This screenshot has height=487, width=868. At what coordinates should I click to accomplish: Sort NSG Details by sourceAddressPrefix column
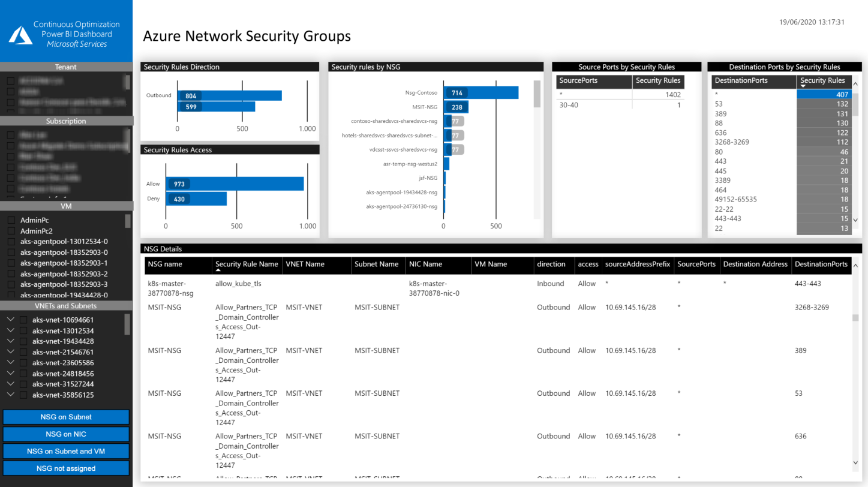pos(638,264)
